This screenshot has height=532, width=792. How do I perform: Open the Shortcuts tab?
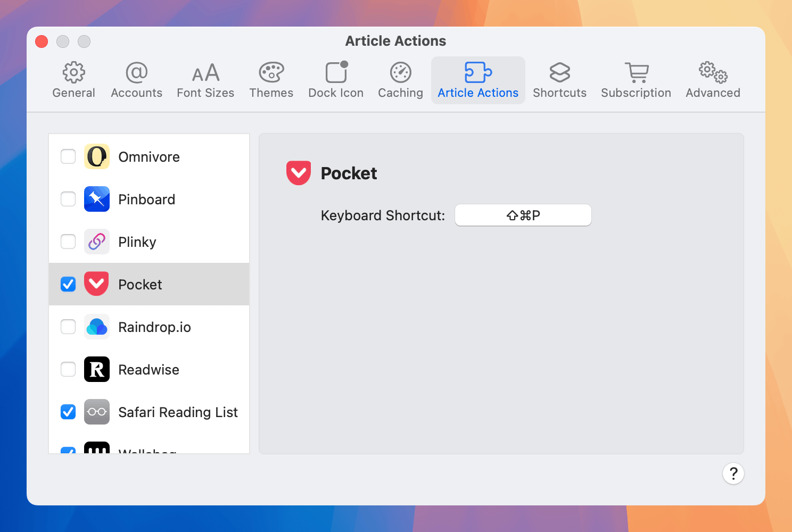pos(560,80)
